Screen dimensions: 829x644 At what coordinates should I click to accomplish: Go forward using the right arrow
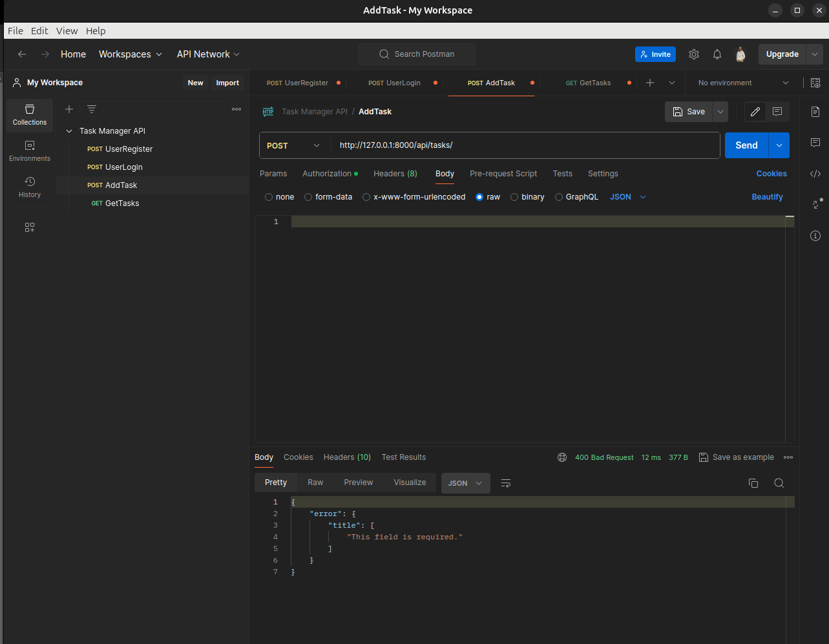pos(45,54)
